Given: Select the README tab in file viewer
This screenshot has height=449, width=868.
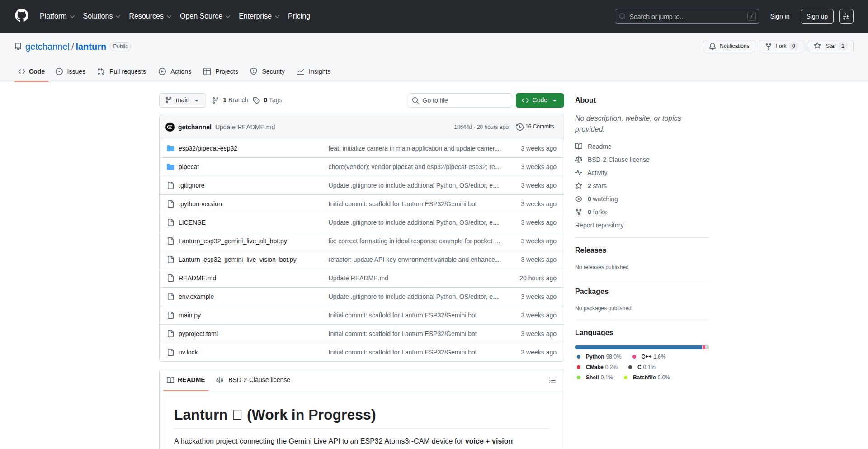Looking at the screenshot, I should pos(186,380).
